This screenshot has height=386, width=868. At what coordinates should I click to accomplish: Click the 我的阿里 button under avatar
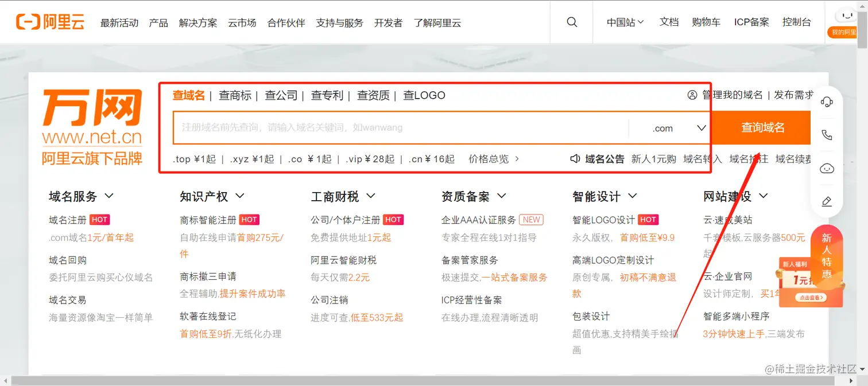click(x=842, y=32)
